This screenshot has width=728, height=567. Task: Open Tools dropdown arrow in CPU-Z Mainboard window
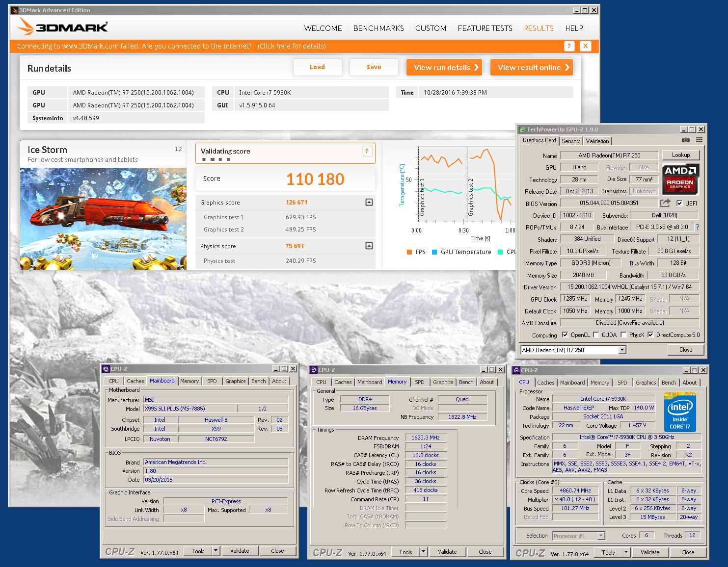tap(215, 551)
